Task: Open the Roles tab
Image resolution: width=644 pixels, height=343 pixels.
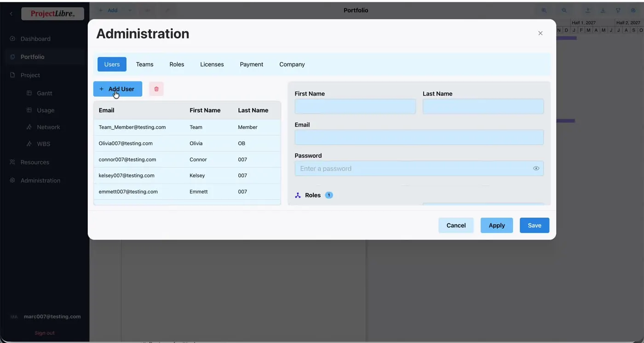Action: coord(177,64)
